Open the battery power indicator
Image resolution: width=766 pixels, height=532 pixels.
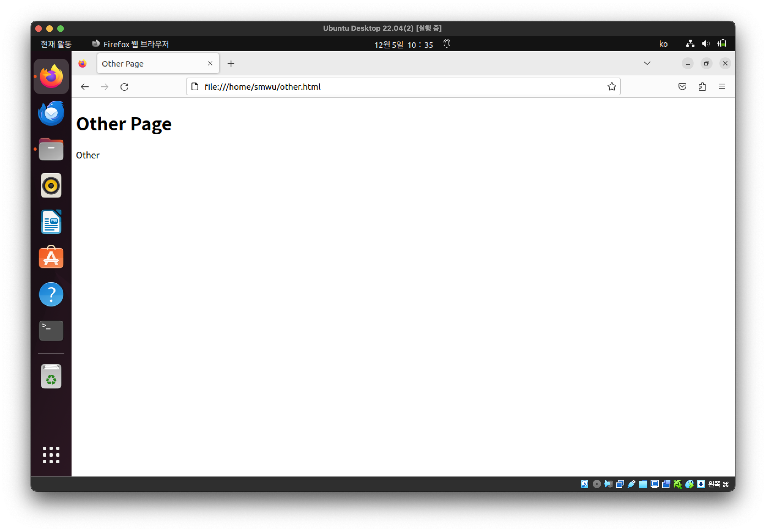(x=722, y=44)
